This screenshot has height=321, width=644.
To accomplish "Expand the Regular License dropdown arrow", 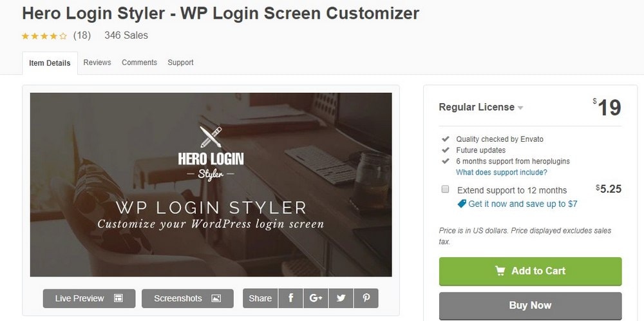I will point(520,108).
